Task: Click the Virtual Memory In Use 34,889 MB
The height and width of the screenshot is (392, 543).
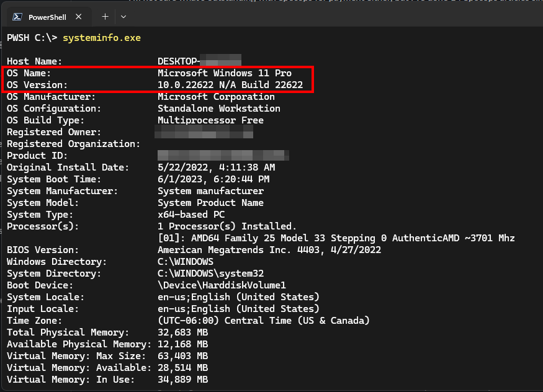Action: click(x=182, y=379)
